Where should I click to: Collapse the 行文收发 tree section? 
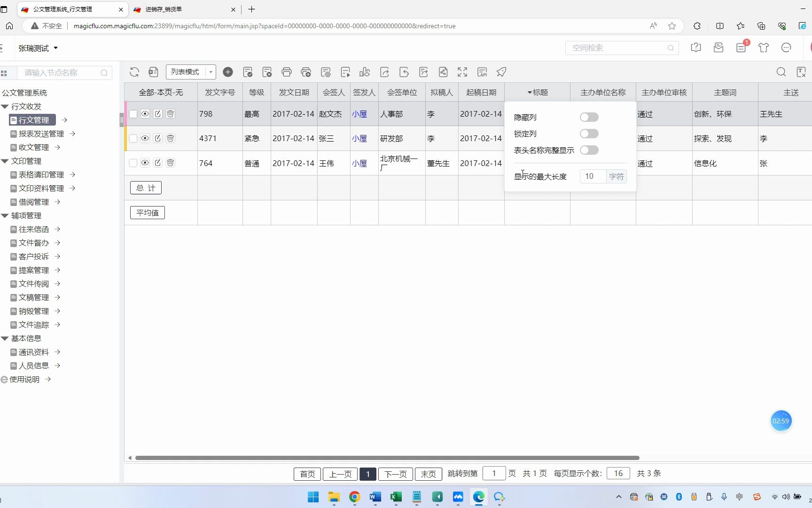[5, 106]
